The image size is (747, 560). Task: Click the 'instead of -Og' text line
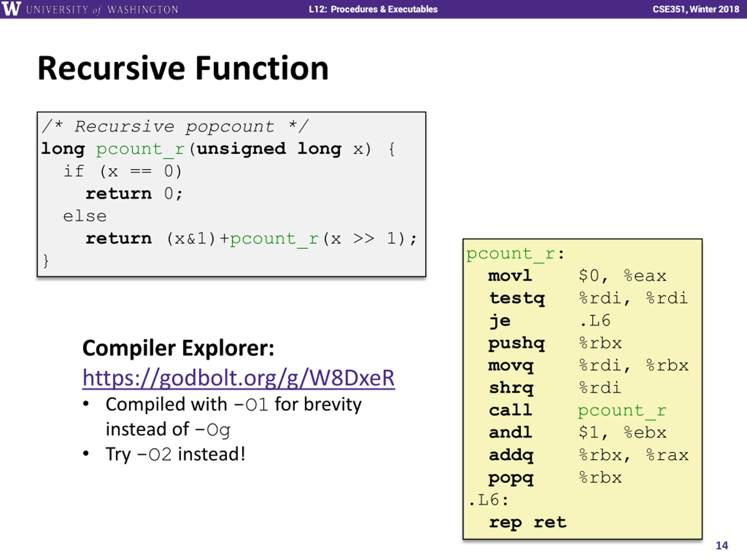coord(168,430)
